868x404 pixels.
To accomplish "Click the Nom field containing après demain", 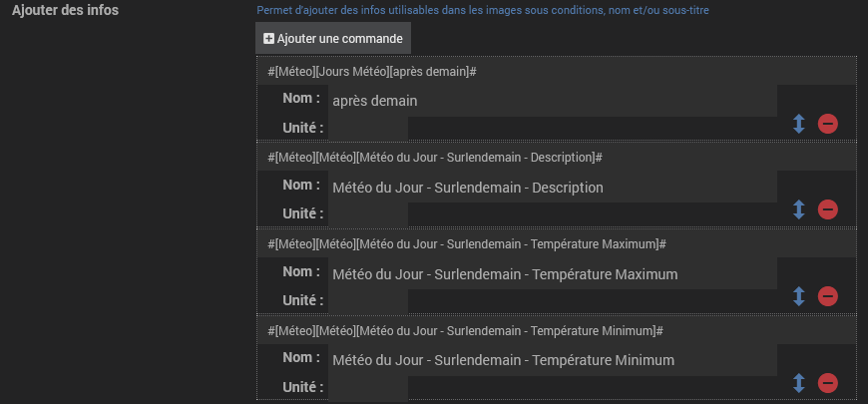I will tap(553, 101).
